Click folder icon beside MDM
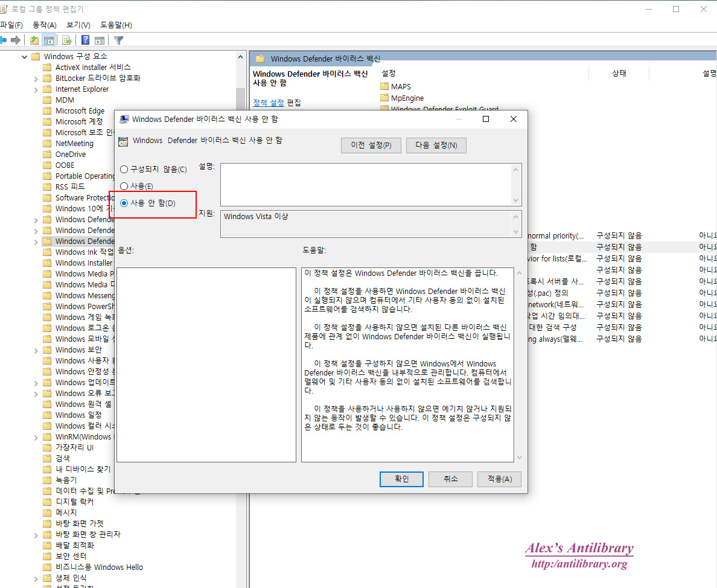The width and height of the screenshot is (717, 588). click(47, 100)
